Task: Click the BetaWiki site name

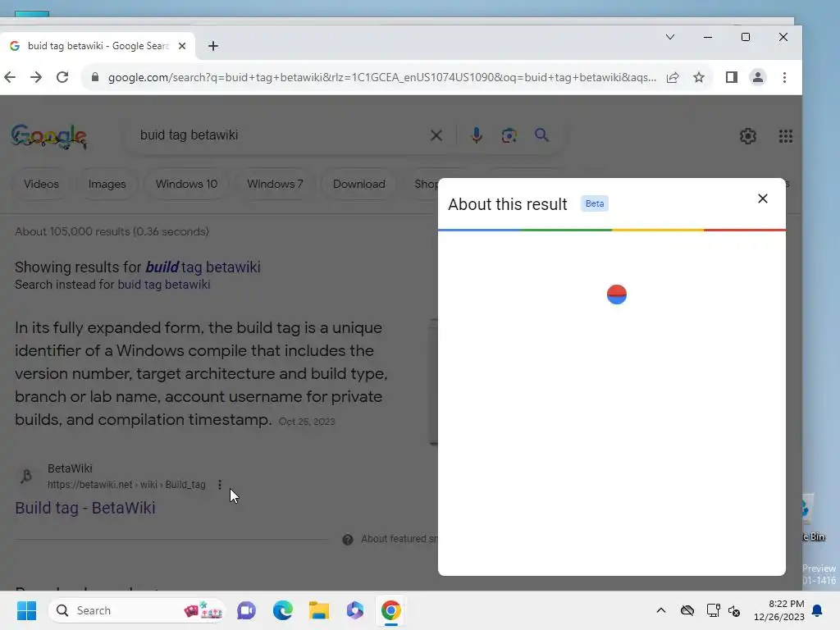Action: (x=70, y=468)
